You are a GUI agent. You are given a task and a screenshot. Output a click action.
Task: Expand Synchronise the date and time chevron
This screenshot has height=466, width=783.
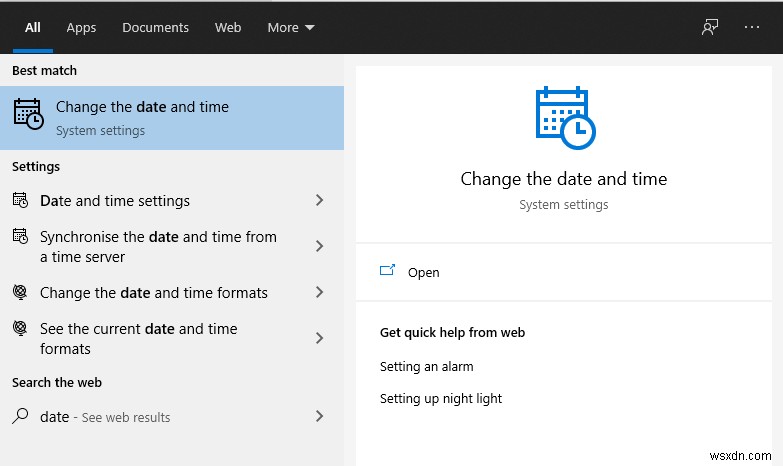point(319,246)
